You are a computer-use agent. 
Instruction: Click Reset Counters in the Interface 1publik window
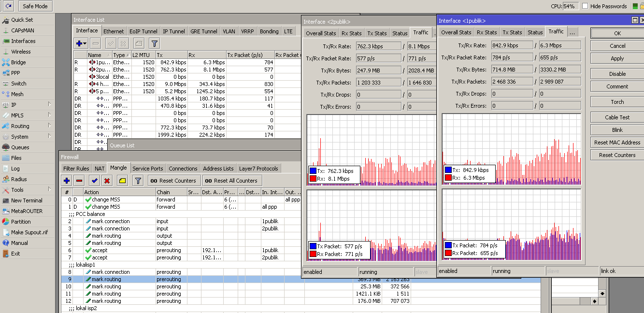(x=617, y=155)
